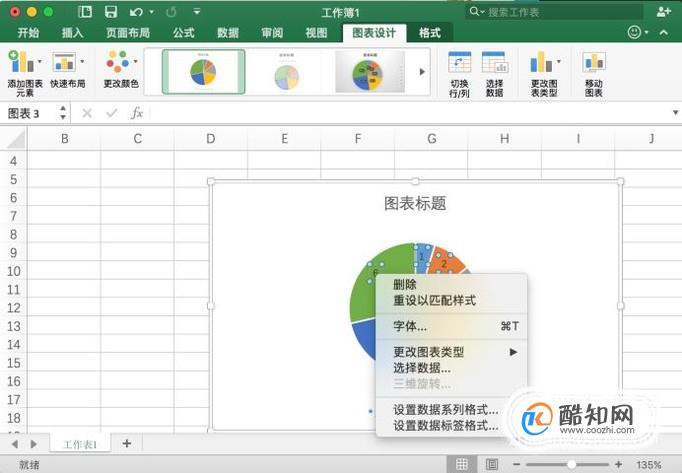Click the zoom in plus icon
The height and width of the screenshot is (473, 682).
[x=618, y=465]
